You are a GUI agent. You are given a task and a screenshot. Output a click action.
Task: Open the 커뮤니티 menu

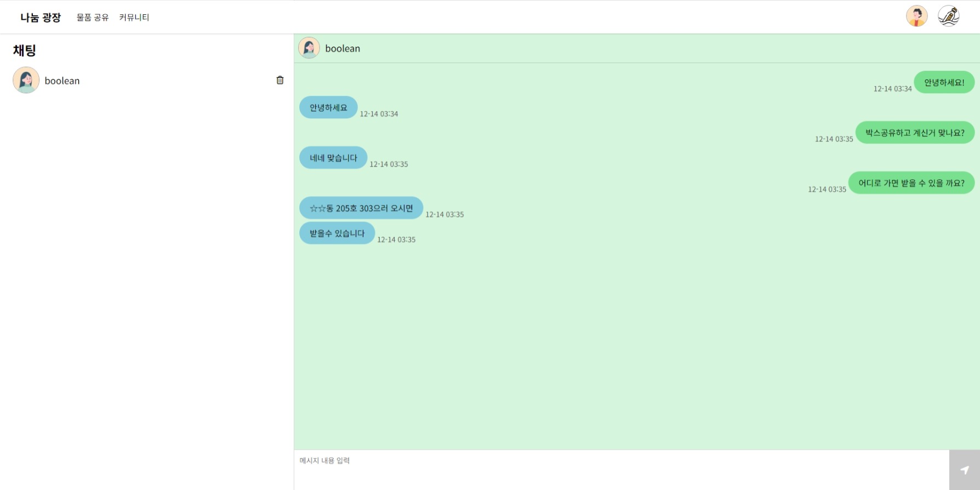point(134,17)
